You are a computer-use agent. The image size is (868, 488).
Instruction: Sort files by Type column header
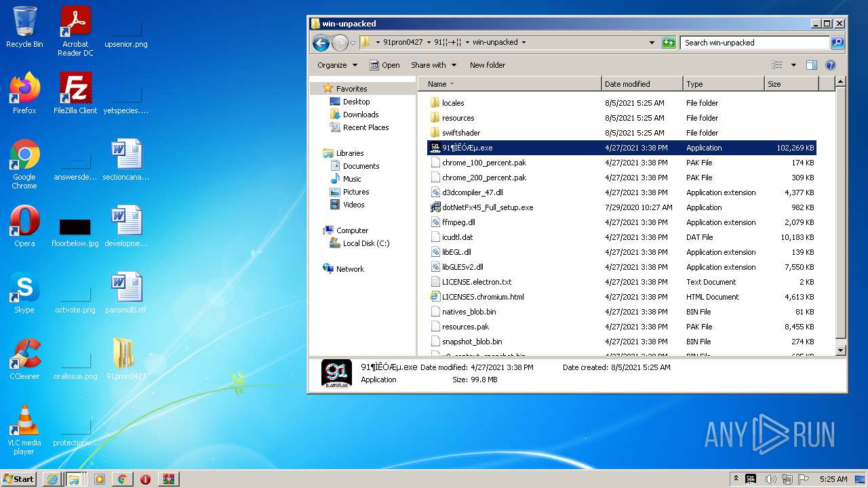coord(724,84)
